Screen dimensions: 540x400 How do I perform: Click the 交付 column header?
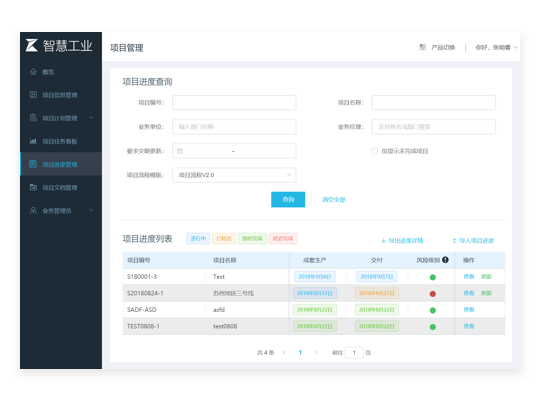[377, 260]
